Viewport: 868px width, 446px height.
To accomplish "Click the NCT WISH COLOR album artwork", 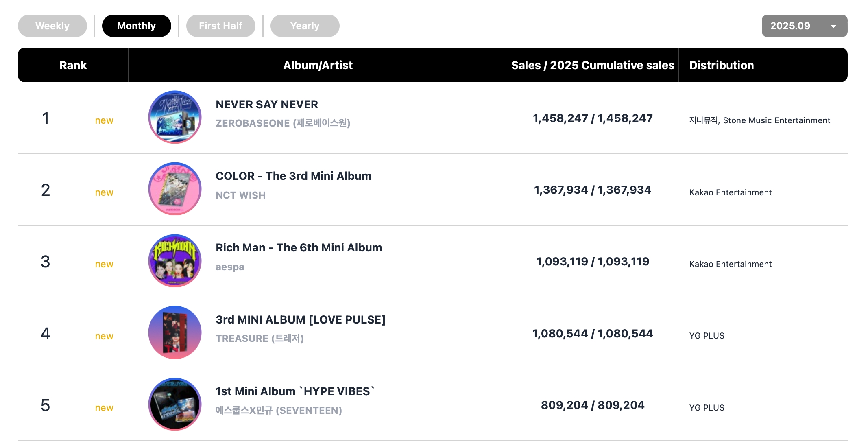I will (x=175, y=189).
